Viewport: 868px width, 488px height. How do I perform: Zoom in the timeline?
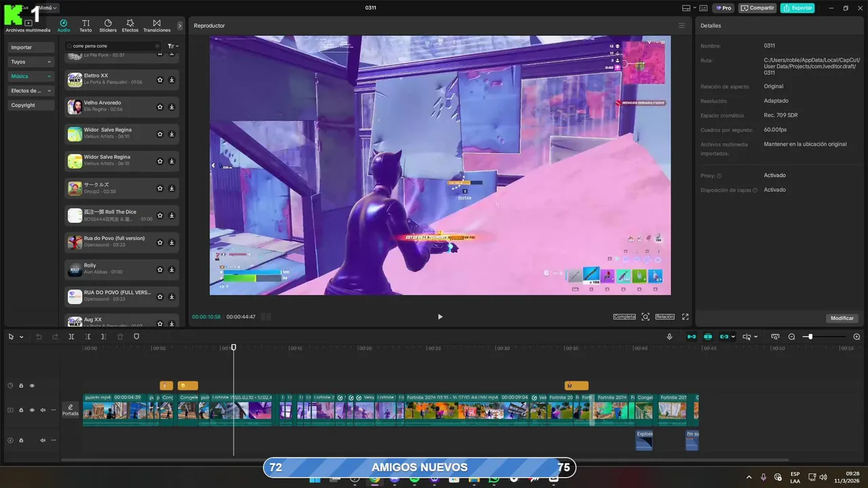point(856,337)
